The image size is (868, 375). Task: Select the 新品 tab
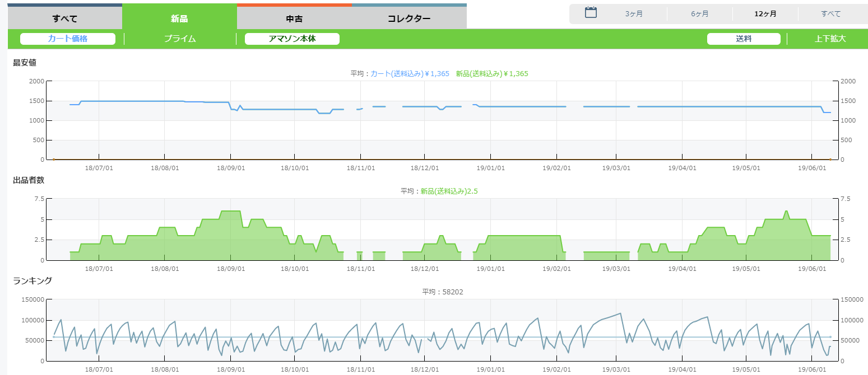179,18
